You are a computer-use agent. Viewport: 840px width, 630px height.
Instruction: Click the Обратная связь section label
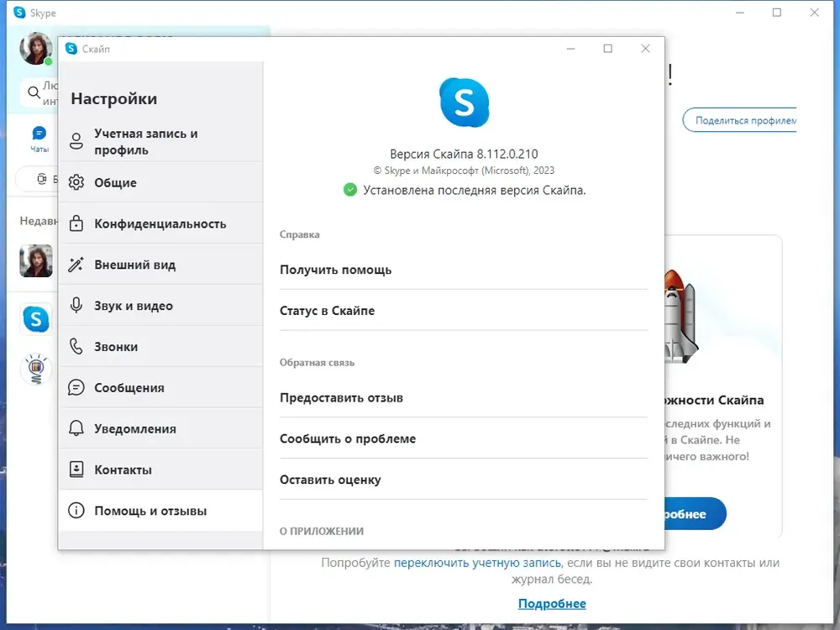click(318, 363)
